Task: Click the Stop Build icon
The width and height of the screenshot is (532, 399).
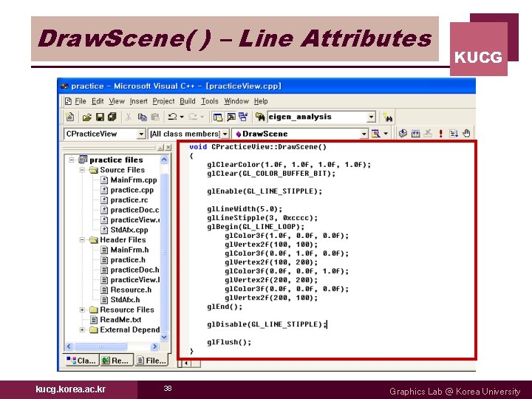Action: pyautogui.click(x=428, y=133)
